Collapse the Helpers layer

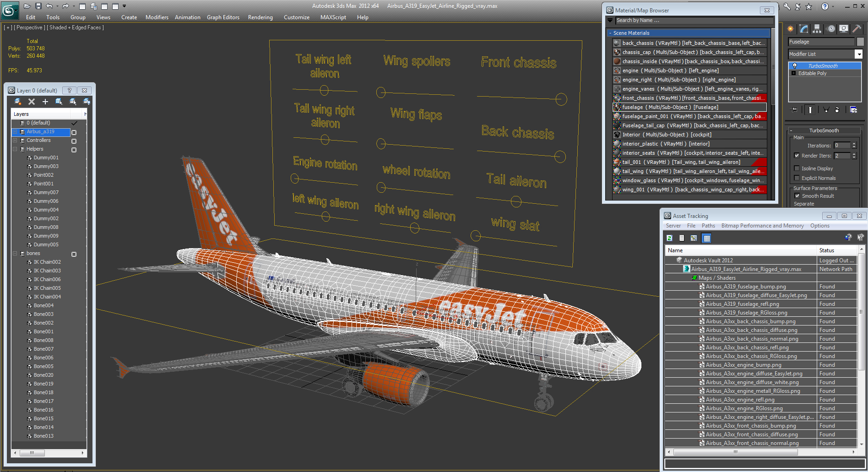click(15, 149)
